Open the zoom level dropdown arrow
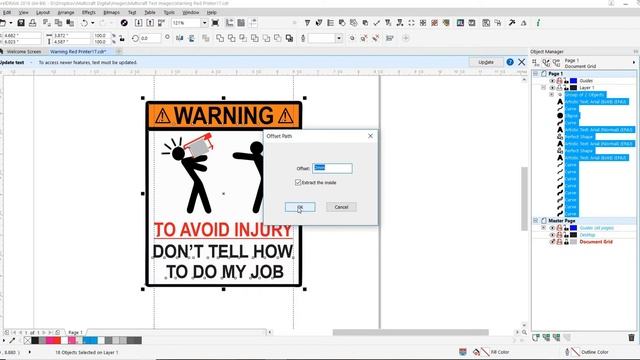The width and height of the screenshot is (640, 360). tap(204, 23)
